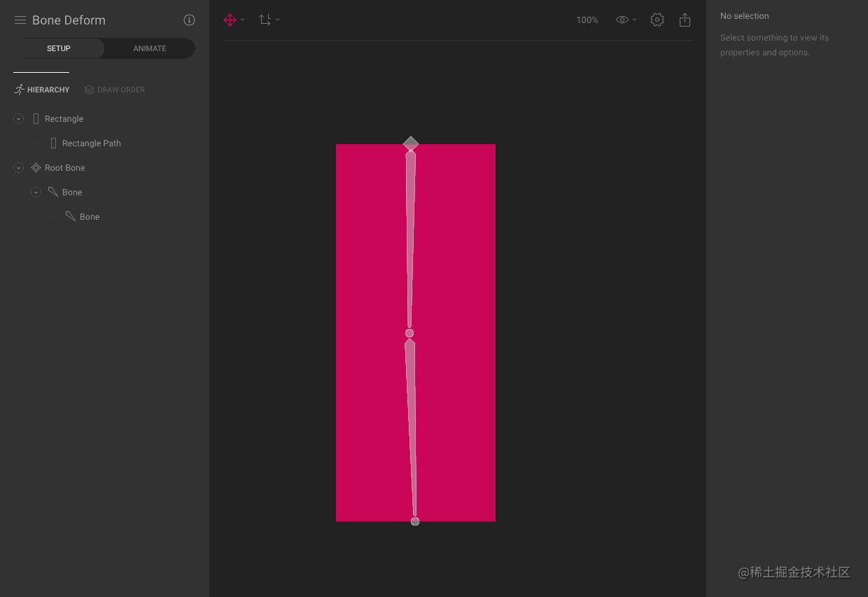
Task: Select Rectangle Path in hierarchy
Action: pos(92,143)
